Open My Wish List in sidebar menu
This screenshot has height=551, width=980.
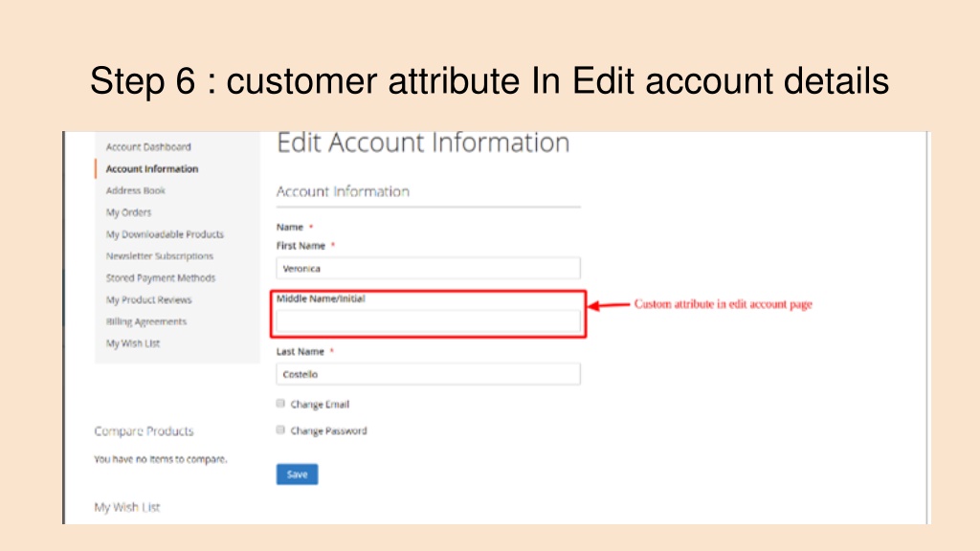pyautogui.click(x=133, y=343)
